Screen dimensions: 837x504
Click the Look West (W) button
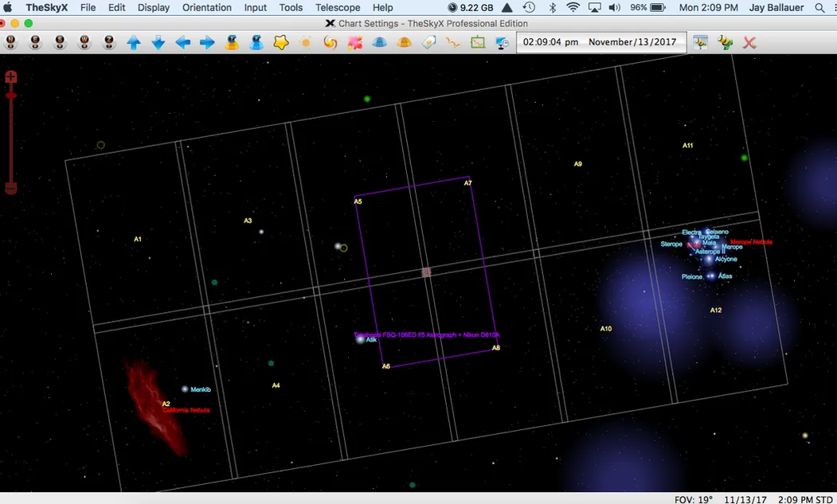[x=84, y=42]
